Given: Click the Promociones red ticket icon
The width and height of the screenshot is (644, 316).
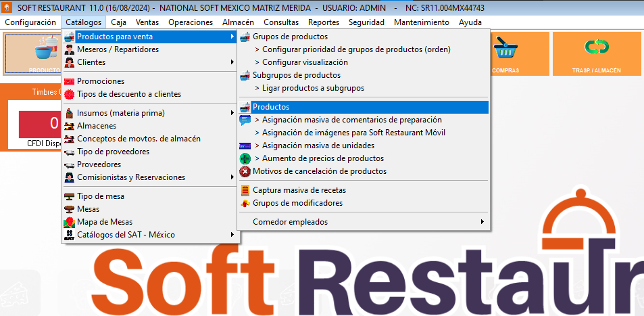Looking at the screenshot, I should point(70,81).
